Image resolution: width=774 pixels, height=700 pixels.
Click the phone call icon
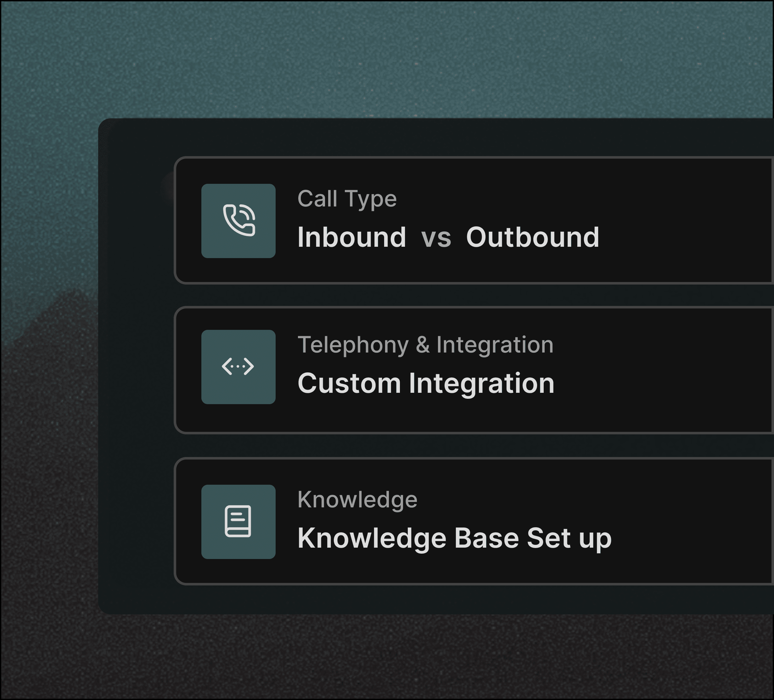pos(238,221)
